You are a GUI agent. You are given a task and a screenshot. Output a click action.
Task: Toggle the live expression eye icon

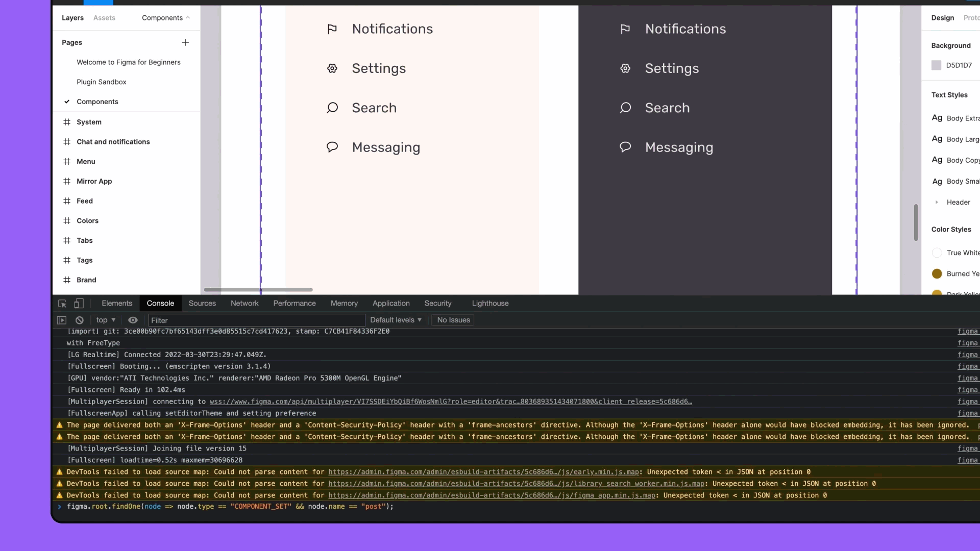133,320
